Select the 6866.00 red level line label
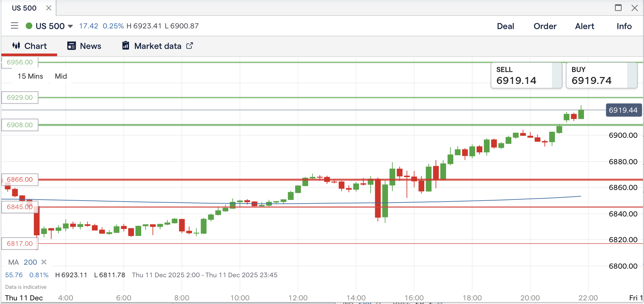Image resolution: width=644 pixels, height=304 pixels. tap(20, 179)
